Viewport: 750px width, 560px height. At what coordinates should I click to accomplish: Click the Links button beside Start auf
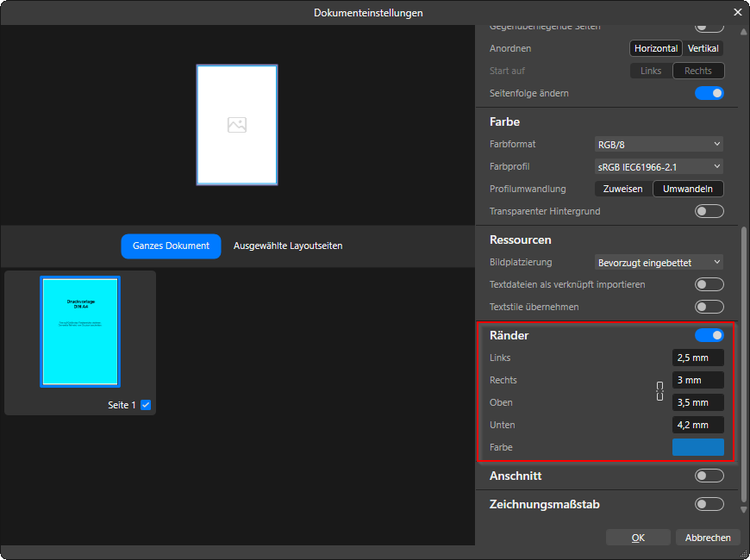click(651, 71)
